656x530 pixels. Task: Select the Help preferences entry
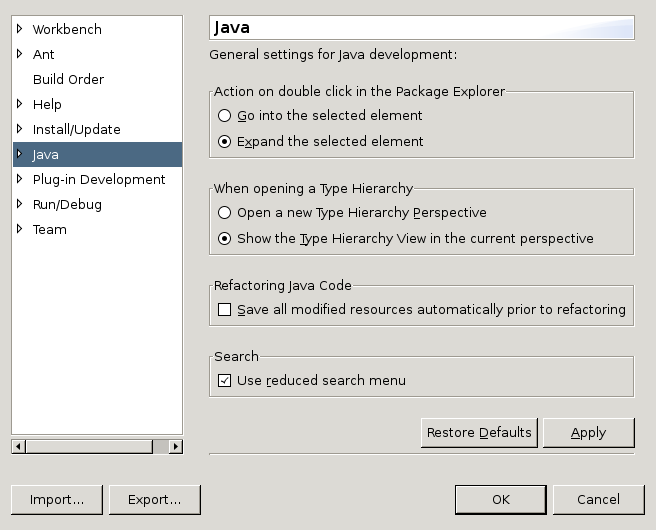click(x=47, y=104)
